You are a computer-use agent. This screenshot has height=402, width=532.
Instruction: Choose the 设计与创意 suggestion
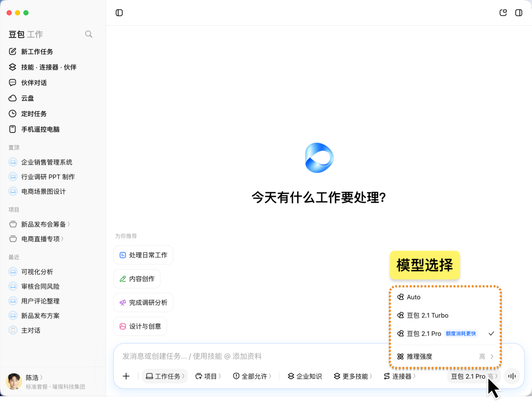point(140,326)
